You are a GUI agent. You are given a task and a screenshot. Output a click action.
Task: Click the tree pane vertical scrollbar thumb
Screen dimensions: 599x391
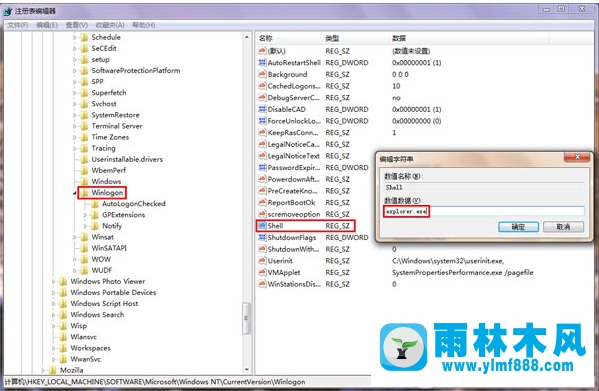pyautogui.click(x=247, y=318)
